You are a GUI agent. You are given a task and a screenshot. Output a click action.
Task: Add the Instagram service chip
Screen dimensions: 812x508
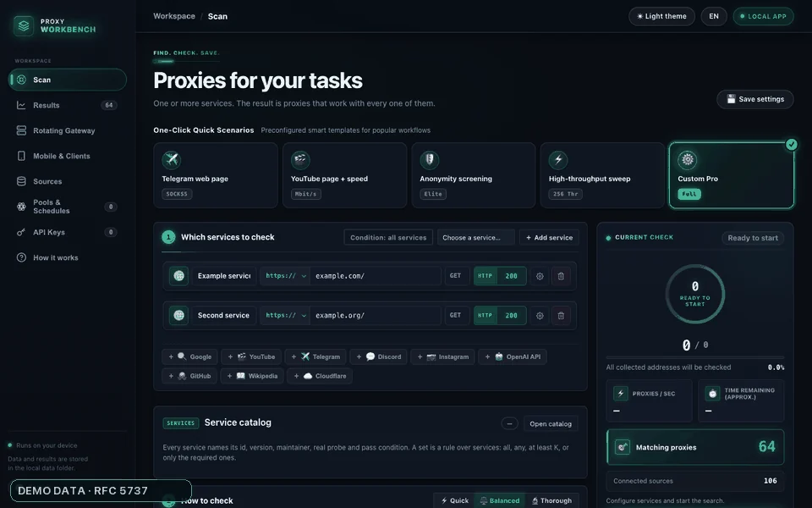tap(442, 356)
